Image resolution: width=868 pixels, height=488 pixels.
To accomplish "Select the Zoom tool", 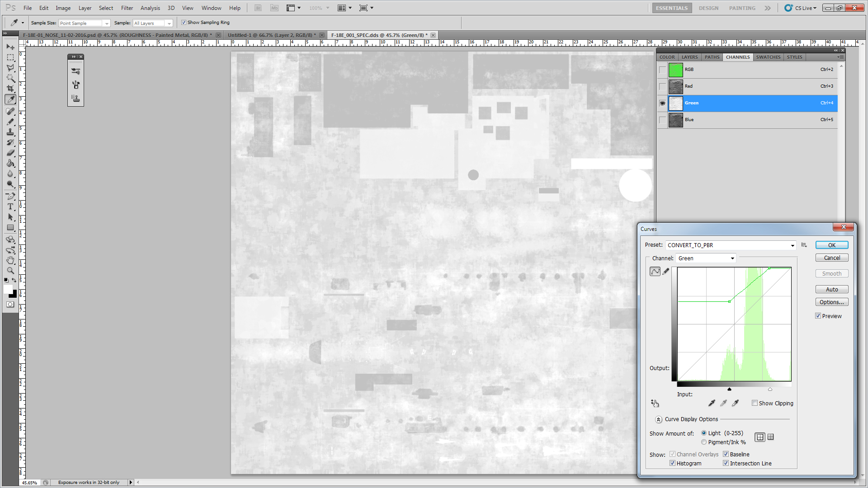I will (x=10, y=271).
